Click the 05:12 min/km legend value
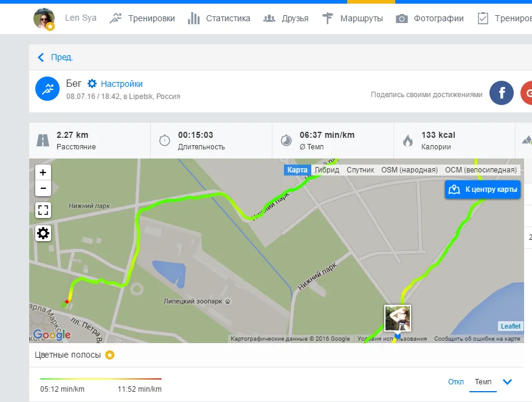 pos(62,389)
